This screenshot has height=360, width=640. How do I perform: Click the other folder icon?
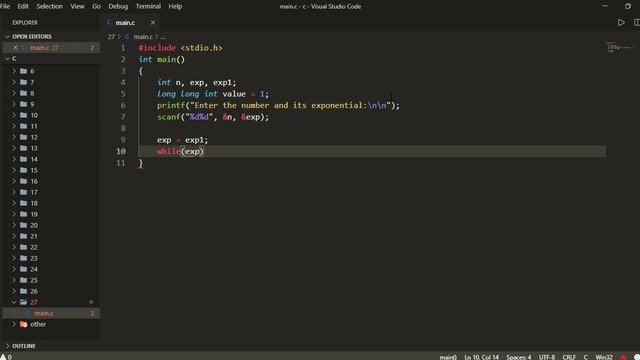click(x=24, y=324)
